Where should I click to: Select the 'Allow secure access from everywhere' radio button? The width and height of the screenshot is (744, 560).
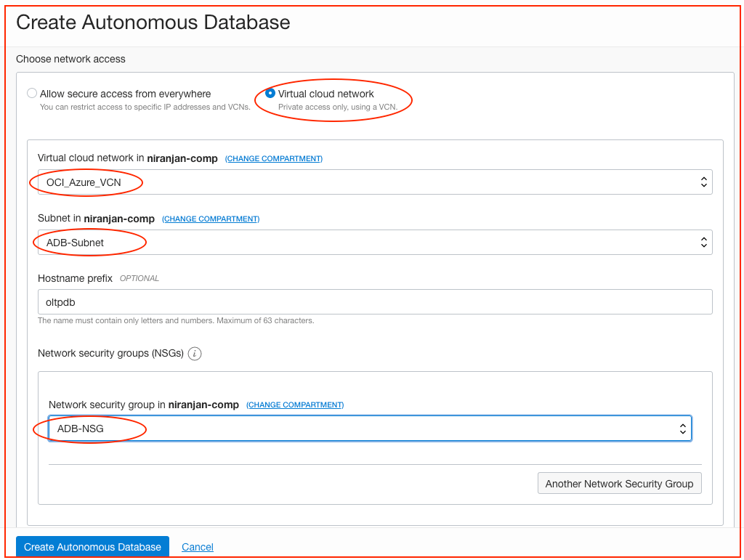32,93
